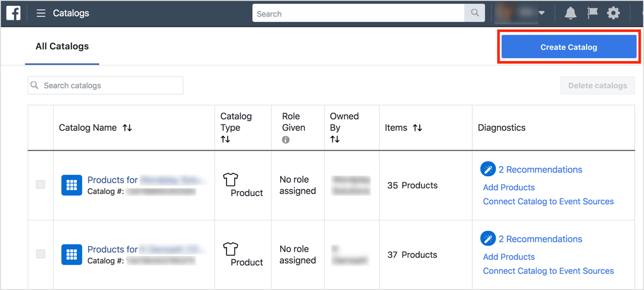Check the first catalog row checkbox
The width and height of the screenshot is (644, 290).
point(41,184)
